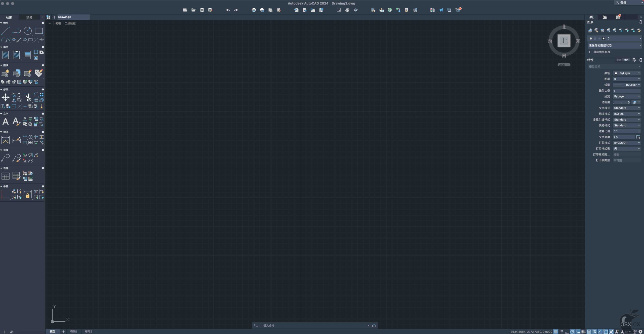Click the Redo arrow in toolbar
The height and width of the screenshot is (334, 644).
(x=236, y=10)
